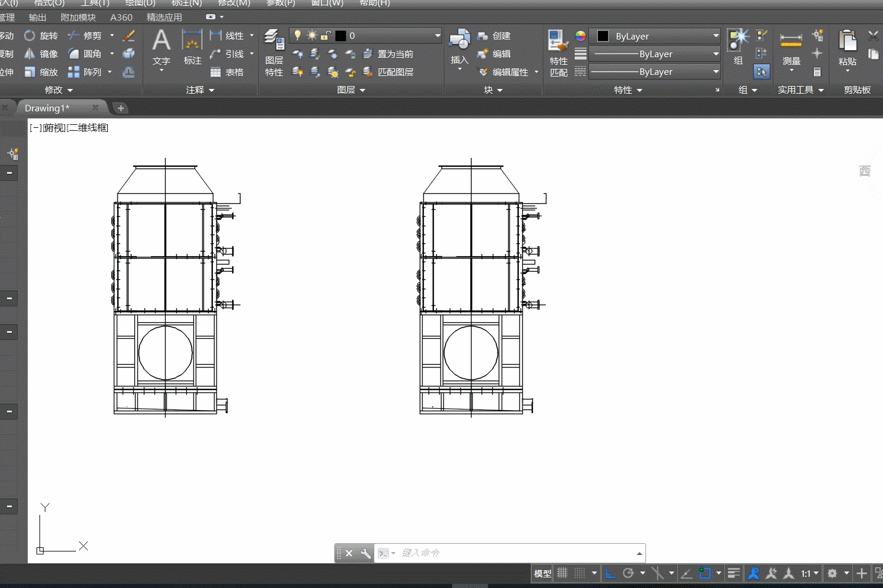This screenshot has height=588, width=883.
Task: Click Make Current (置为当前) layer button
Action: [x=388, y=54]
